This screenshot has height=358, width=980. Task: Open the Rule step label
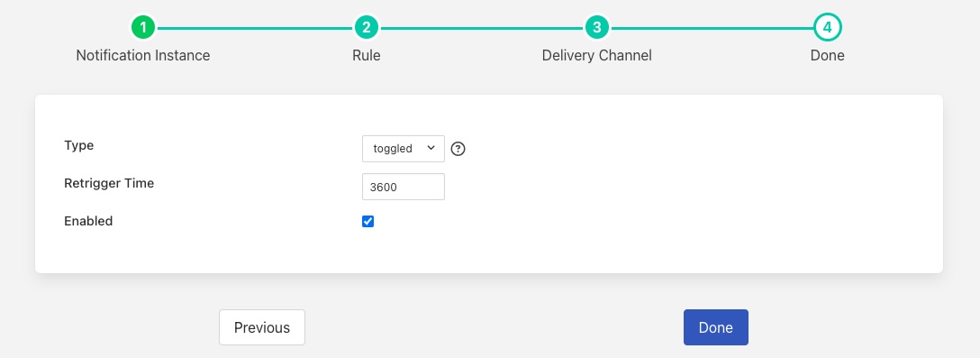coord(367,55)
